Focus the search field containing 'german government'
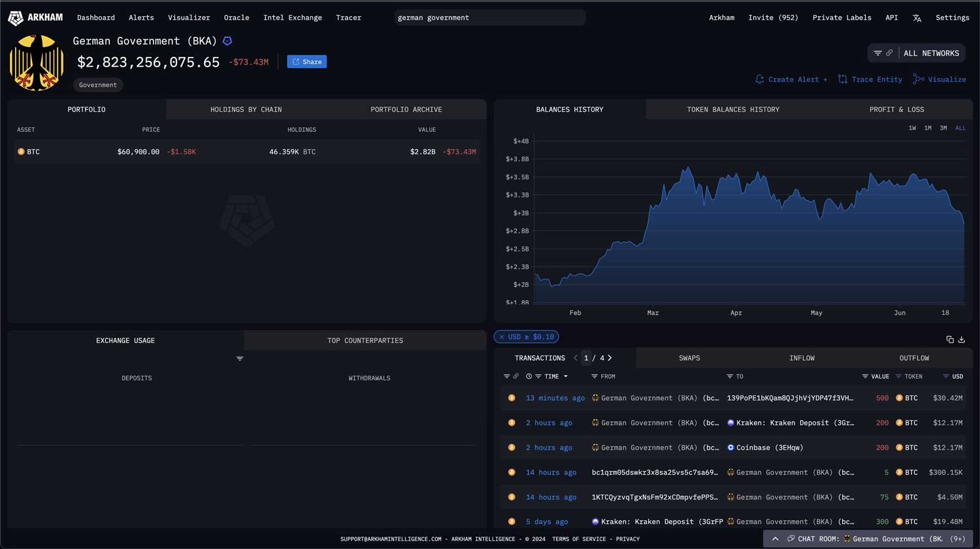The width and height of the screenshot is (980, 549). (489, 18)
